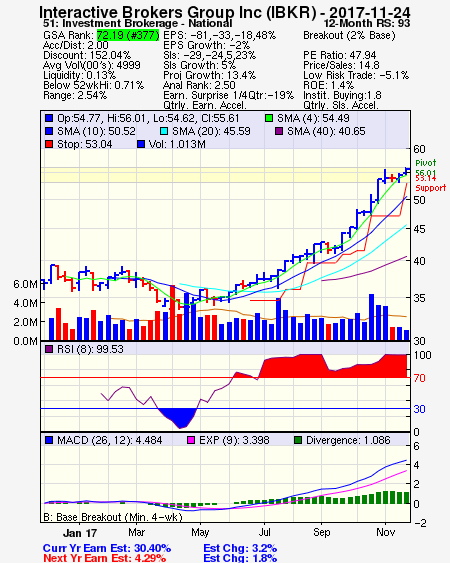Click the 'Instit. Buying:1.8' text
Image resolution: width=450 pixels, height=563 pixels.
pos(342,96)
